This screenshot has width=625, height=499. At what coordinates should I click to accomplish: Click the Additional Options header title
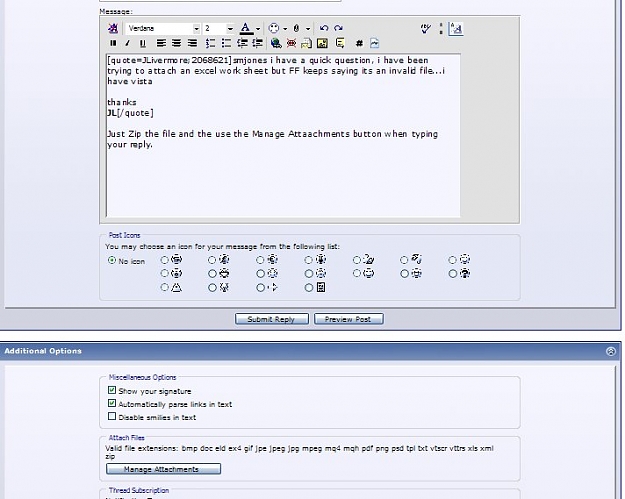point(43,351)
